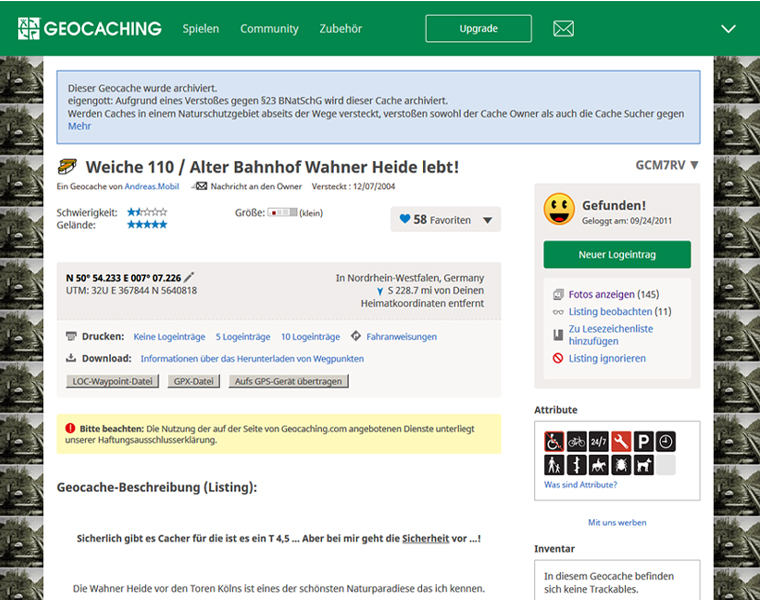
Task: Click the dog attribute icon
Action: pyautogui.click(x=643, y=465)
